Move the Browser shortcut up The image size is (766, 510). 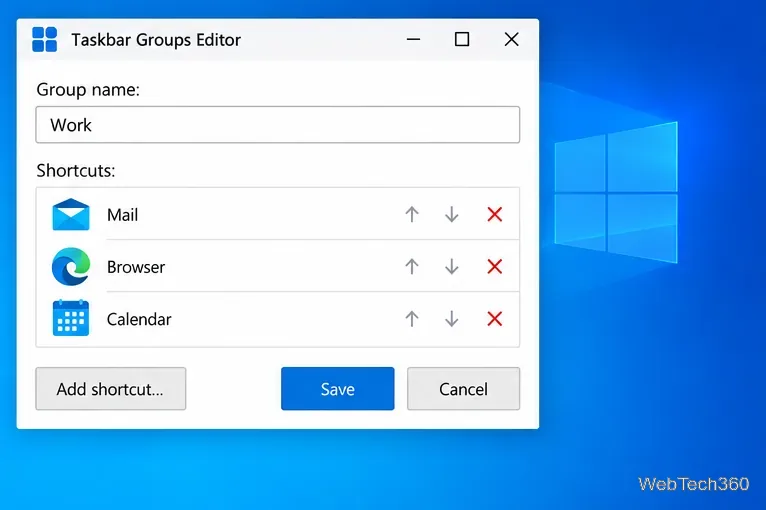click(412, 267)
